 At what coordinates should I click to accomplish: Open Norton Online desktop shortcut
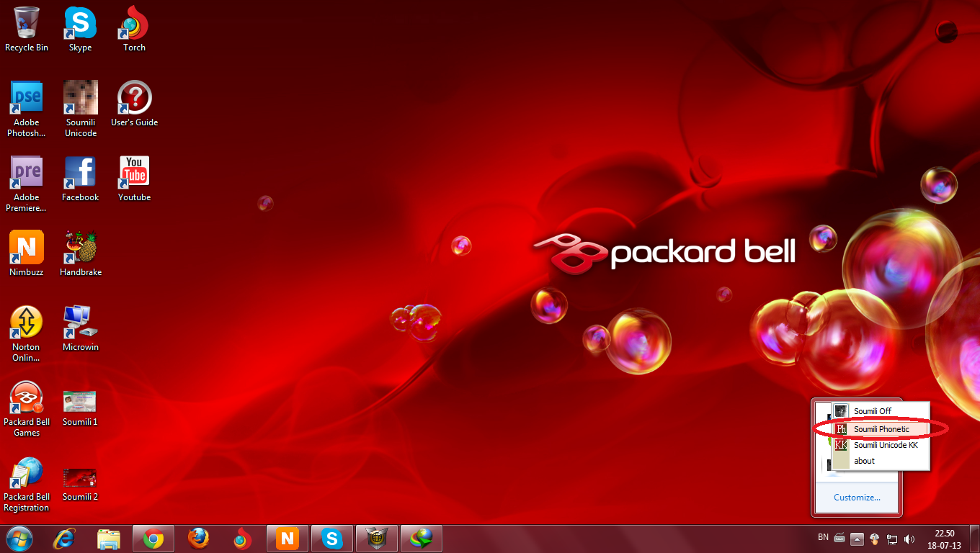pyautogui.click(x=27, y=333)
